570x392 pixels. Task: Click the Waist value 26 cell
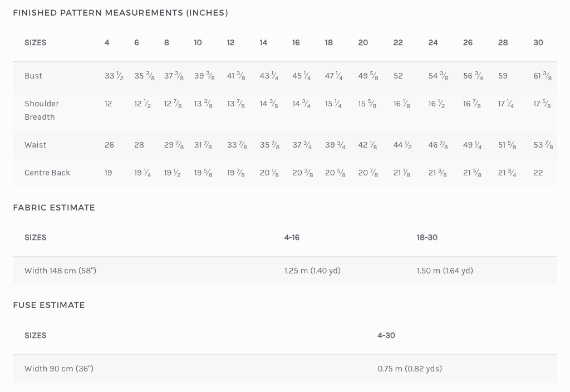(x=109, y=145)
